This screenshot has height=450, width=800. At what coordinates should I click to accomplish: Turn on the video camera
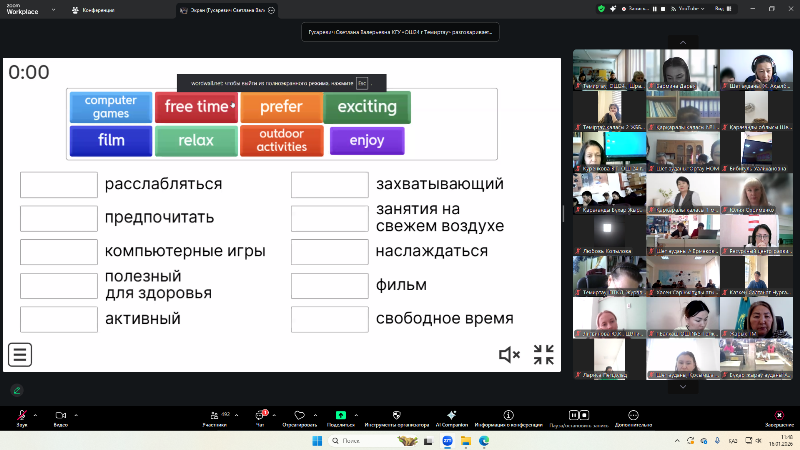coord(61,415)
